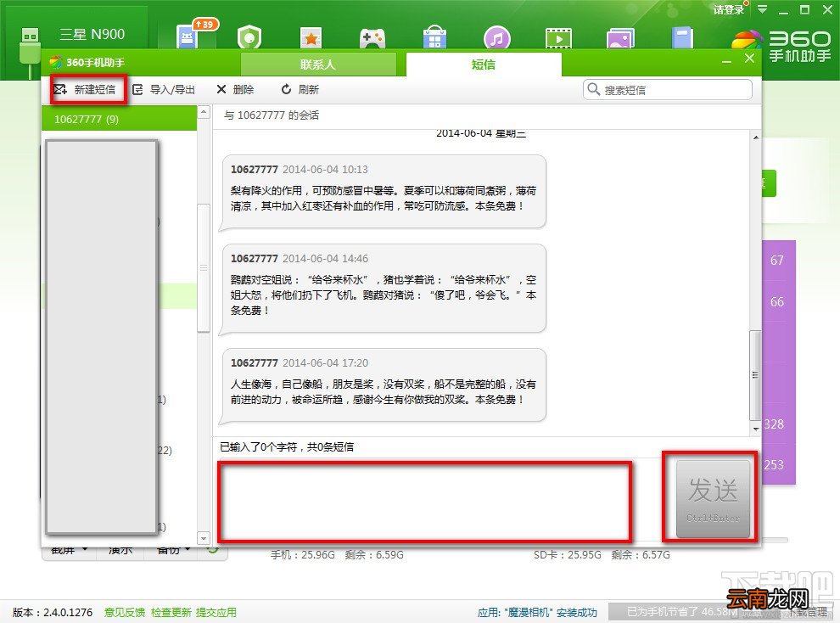The height and width of the screenshot is (623, 840).
Task: Click the 发送 send button
Action: [713, 498]
